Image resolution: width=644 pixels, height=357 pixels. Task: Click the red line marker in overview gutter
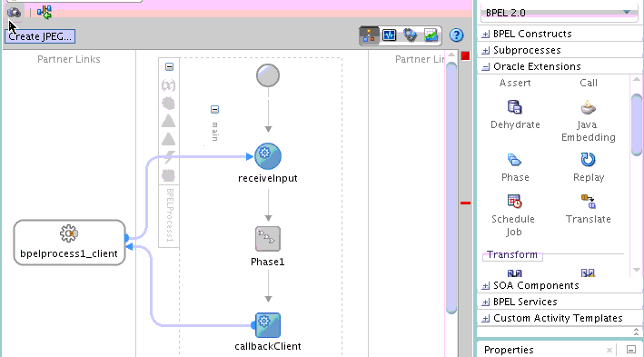point(465,203)
